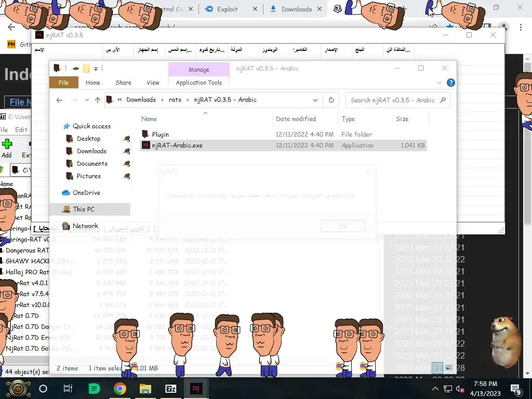
Task: Switch to the Downloads browser tab
Action: pos(296,9)
